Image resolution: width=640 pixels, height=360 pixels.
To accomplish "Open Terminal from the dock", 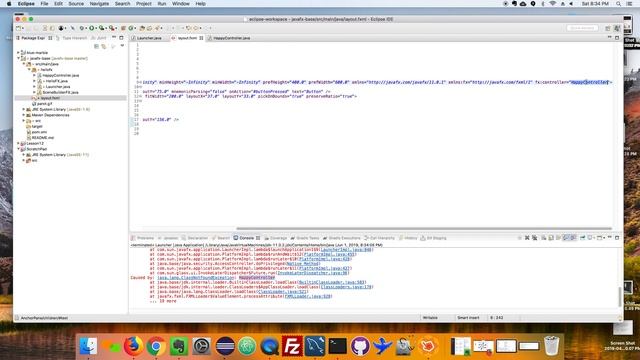I will 338,346.
